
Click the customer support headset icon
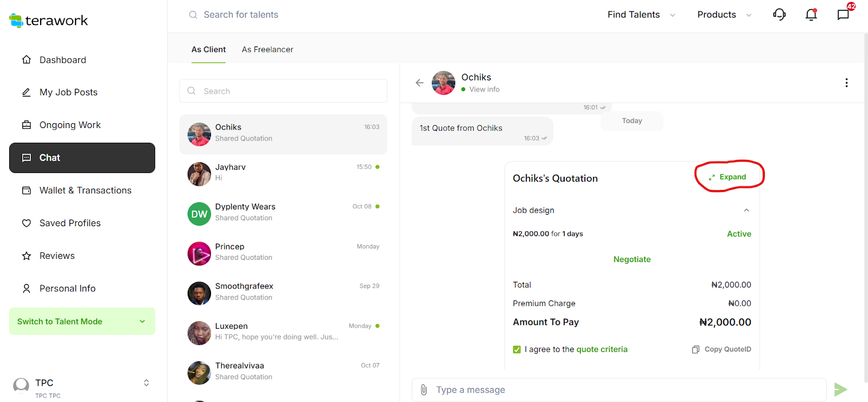tap(779, 15)
